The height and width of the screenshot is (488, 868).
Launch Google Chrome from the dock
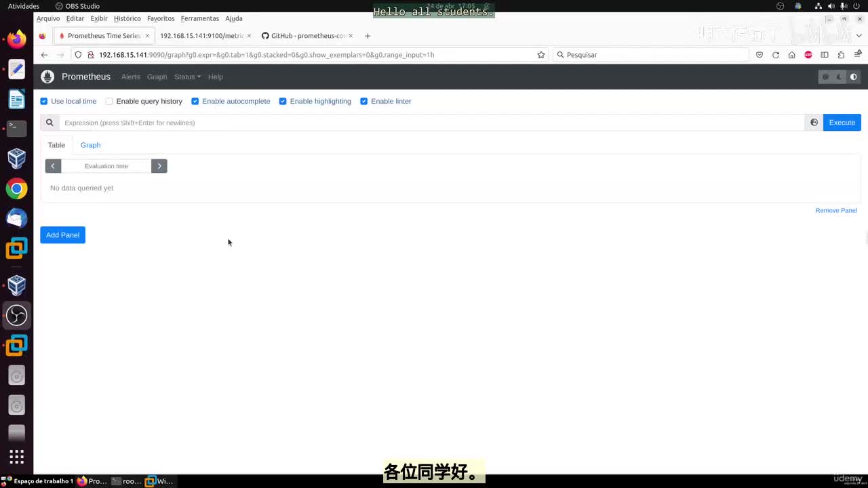coord(16,188)
